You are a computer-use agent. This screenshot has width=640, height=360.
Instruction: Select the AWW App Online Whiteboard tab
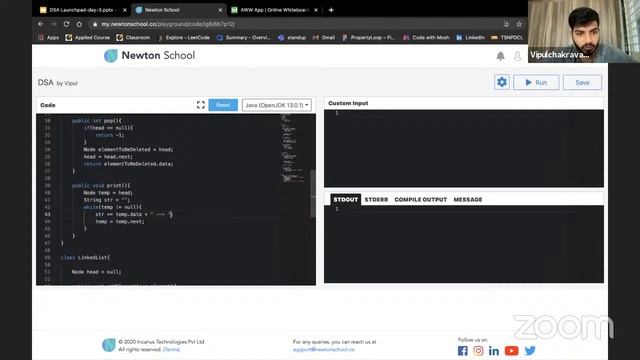[x=274, y=10]
